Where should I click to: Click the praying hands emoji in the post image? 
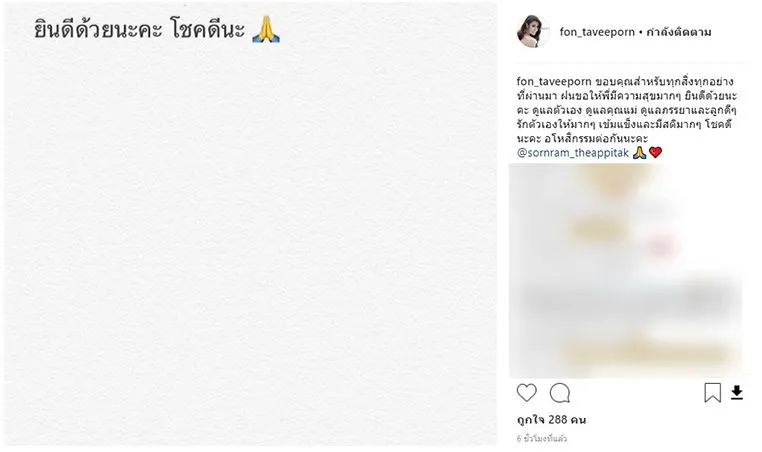pos(266,30)
